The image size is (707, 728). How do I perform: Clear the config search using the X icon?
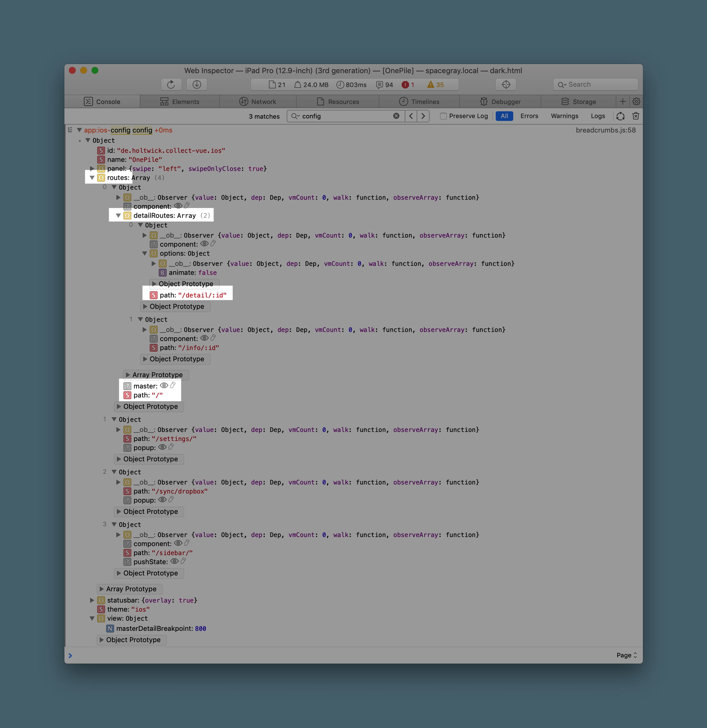pyautogui.click(x=396, y=116)
